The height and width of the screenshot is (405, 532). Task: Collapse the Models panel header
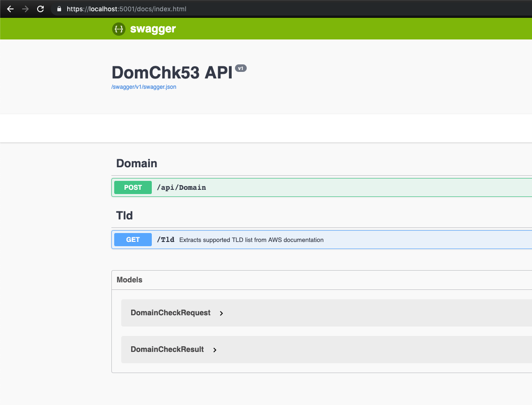pos(130,280)
